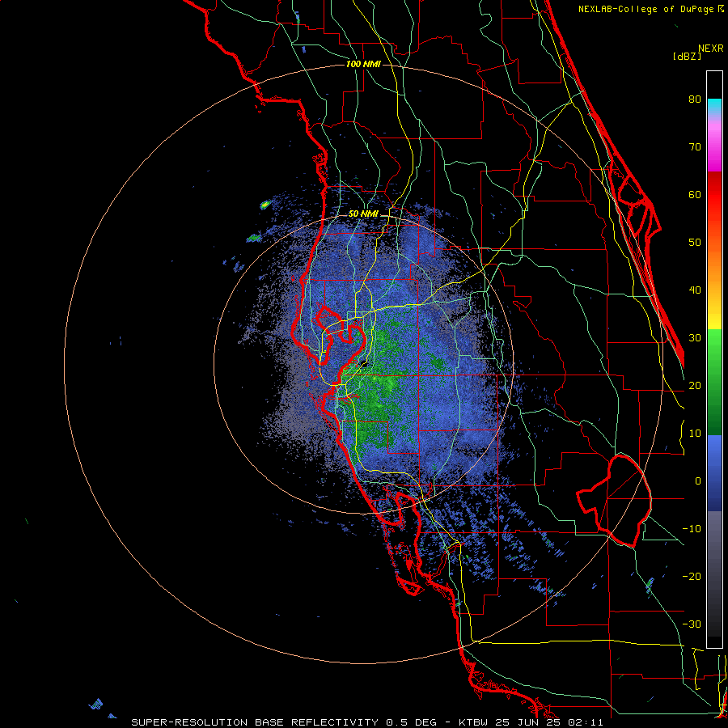Click the -10 dBZ scale value

[x=692, y=529]
